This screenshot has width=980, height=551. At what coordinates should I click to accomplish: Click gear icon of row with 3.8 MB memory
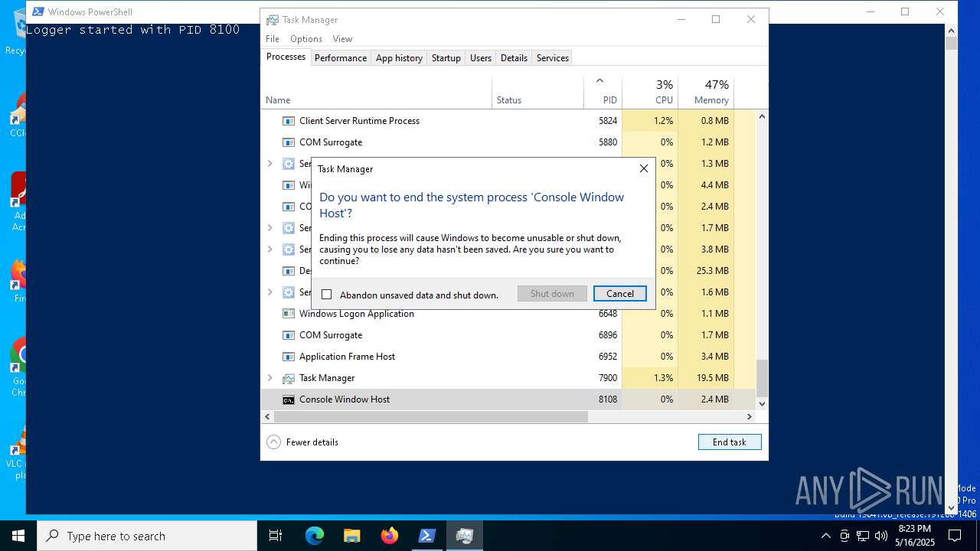click(x=289, y=249)
